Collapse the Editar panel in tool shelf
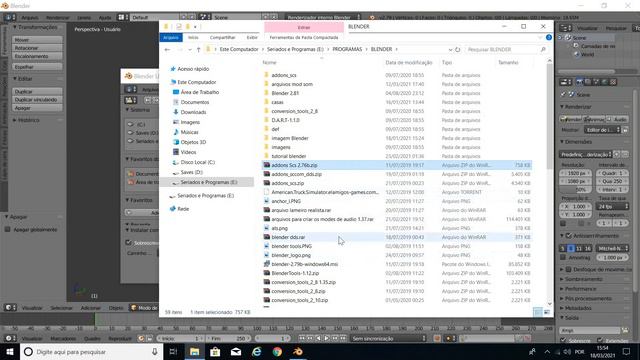This screenshot has width=640, height=360. point(15,78)
